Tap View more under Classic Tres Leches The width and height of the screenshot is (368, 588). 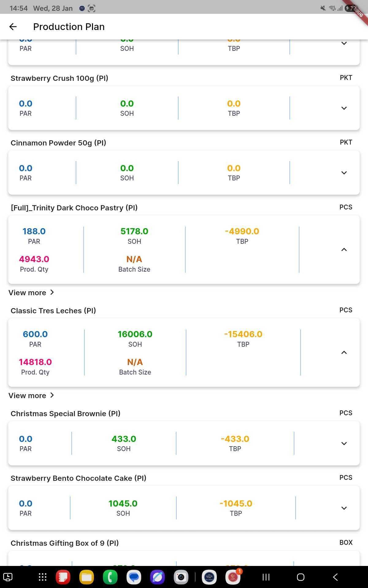pos(31,395)
